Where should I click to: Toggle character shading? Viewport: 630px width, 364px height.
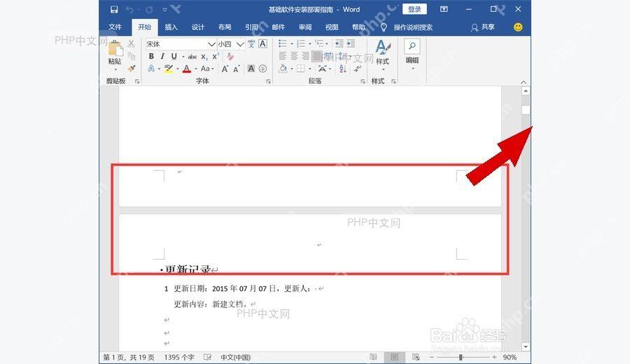(251, 69)
